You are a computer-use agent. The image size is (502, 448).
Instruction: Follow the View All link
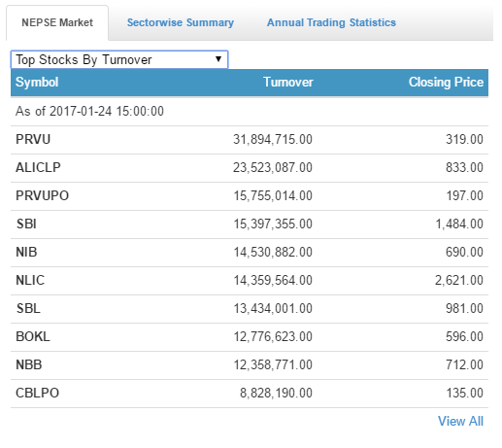pyautogui.click(x=460, y=421)
